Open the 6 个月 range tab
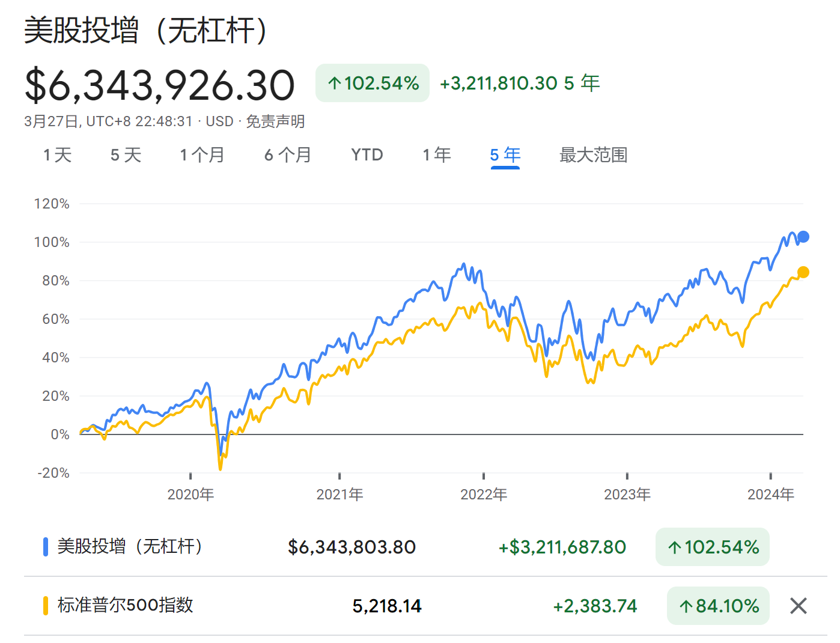This screenshot has height=643, width=840. pos(288,155)
